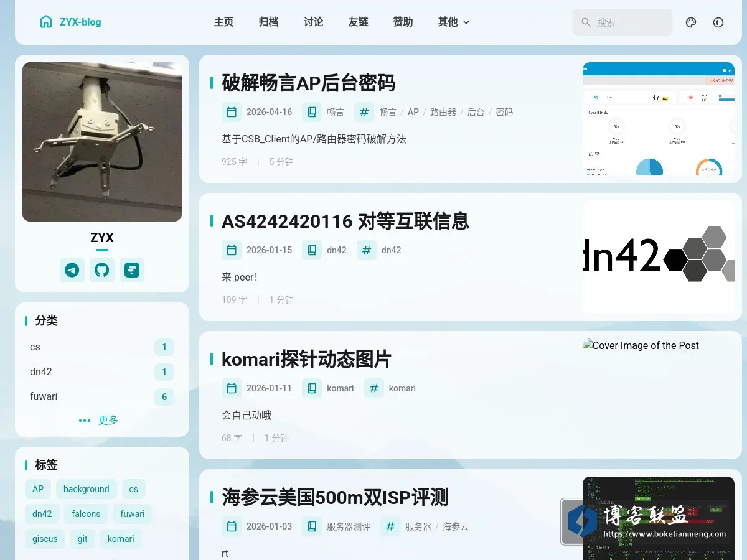
Task: Select the cs category row
Action: pos(102,347)
